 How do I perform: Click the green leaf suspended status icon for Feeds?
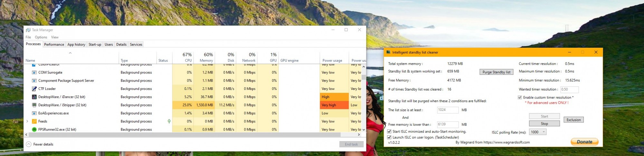click(169, 121)
